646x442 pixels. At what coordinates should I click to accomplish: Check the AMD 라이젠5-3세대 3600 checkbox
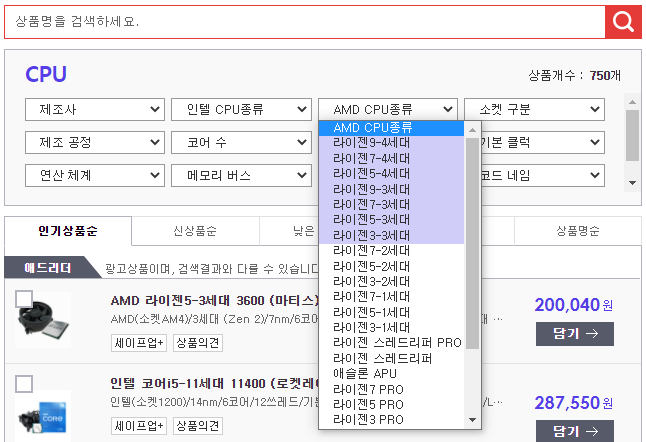point(24,299)
